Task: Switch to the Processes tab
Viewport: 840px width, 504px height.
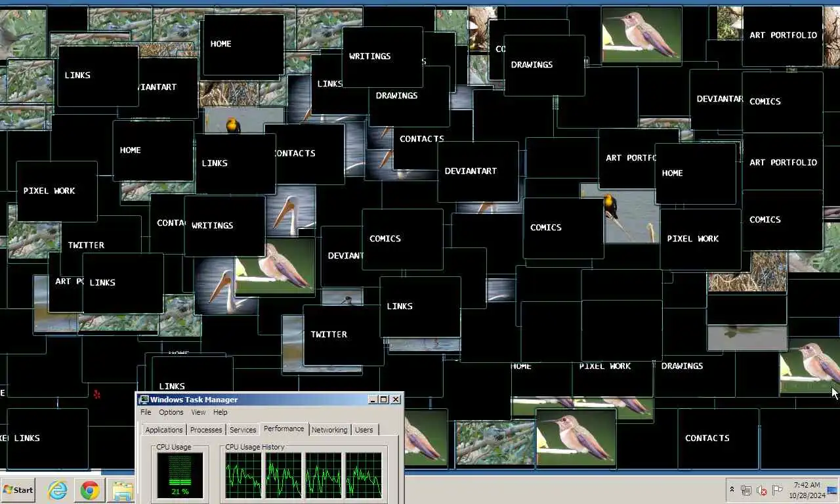Action: coord(206,430)
